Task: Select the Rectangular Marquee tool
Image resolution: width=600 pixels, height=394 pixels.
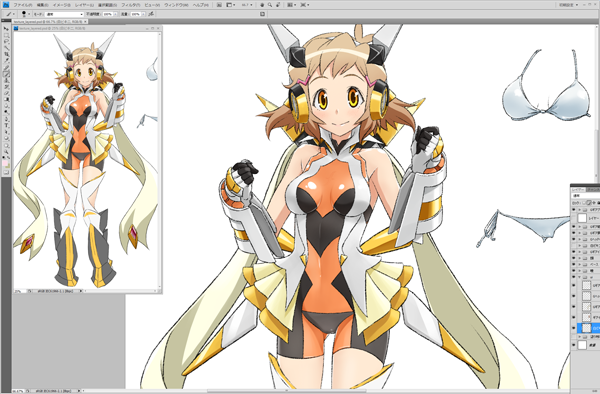Action: (7, 35)
